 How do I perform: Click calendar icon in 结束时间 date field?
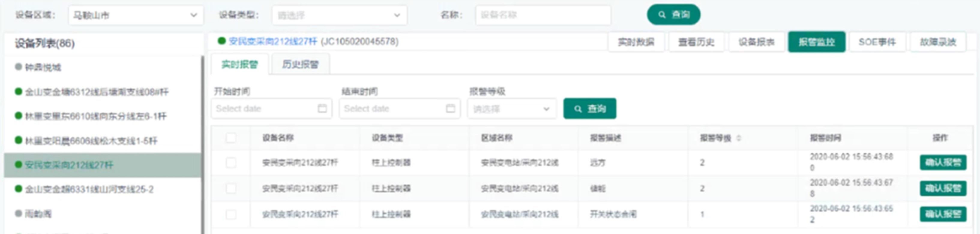click(450, 109)
